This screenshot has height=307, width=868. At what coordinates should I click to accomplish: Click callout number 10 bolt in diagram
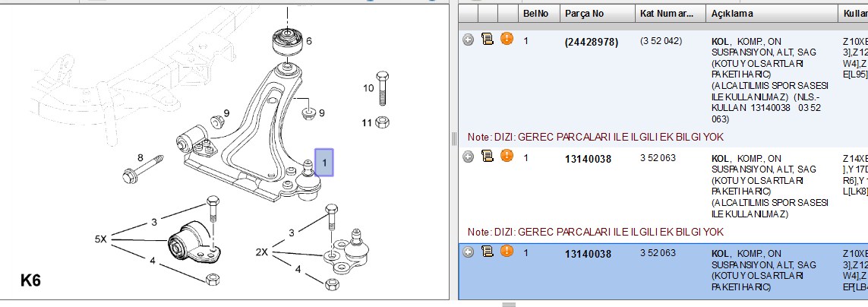point(368,88)
